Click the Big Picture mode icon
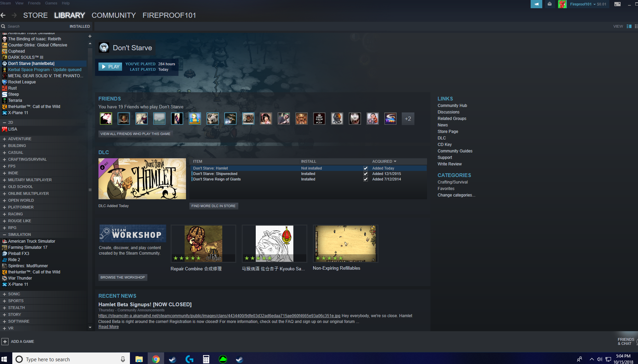Image resolution: width=638 pixels, height=364 pixels. [x=617, y=4]
